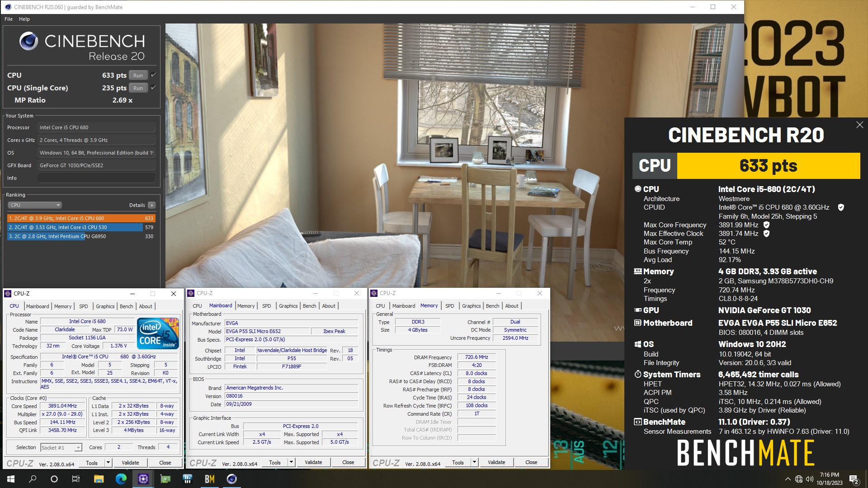This screenshot has width=868, height=488.
Task: Click the shield icon beside the CPUID value
Action: (841, 207)
